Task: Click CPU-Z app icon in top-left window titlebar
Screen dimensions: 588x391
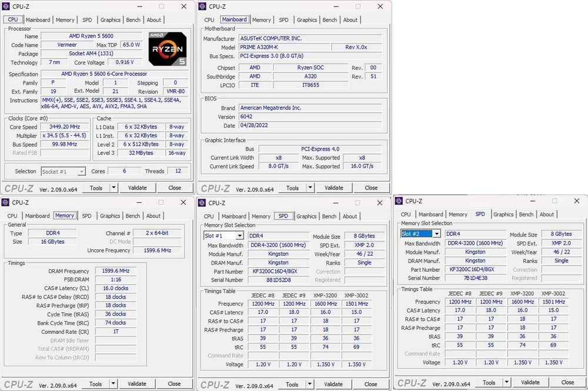Action: [6, 6]
